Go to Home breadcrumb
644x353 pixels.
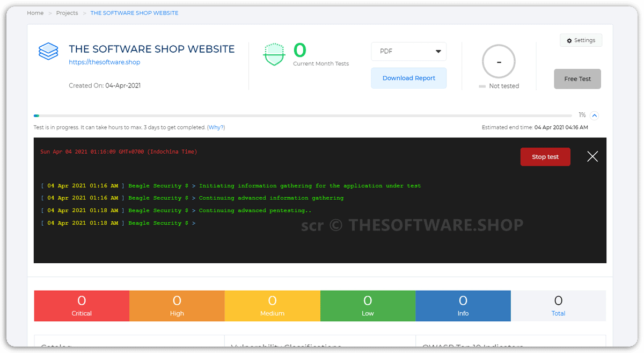(x=35, y=13)
